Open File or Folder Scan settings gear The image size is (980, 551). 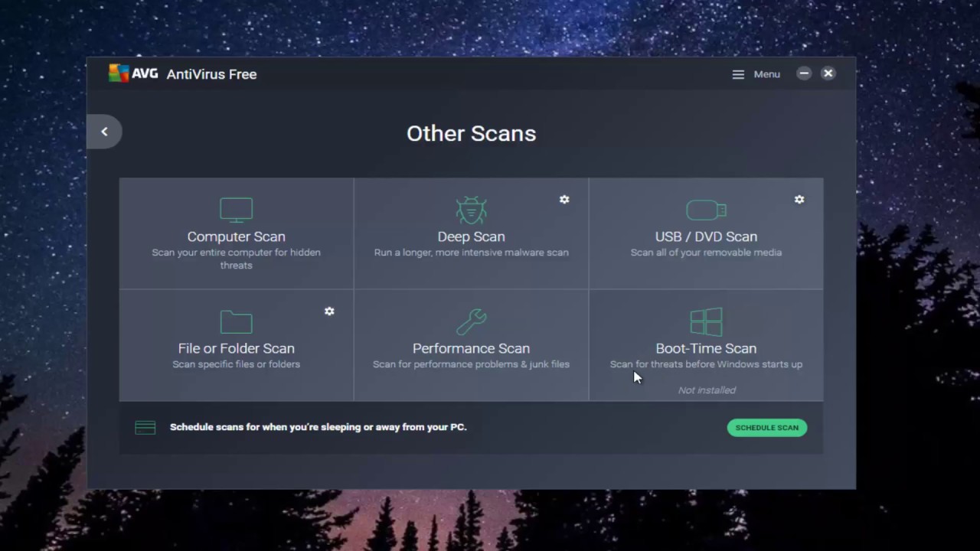point(329,311)
